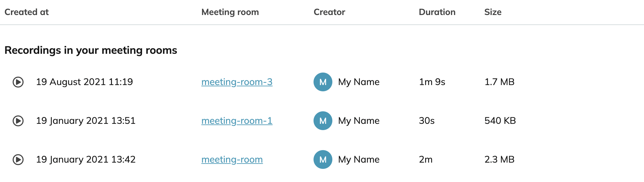Play the 19 January 2021 13:51 recording

[18, 121]
